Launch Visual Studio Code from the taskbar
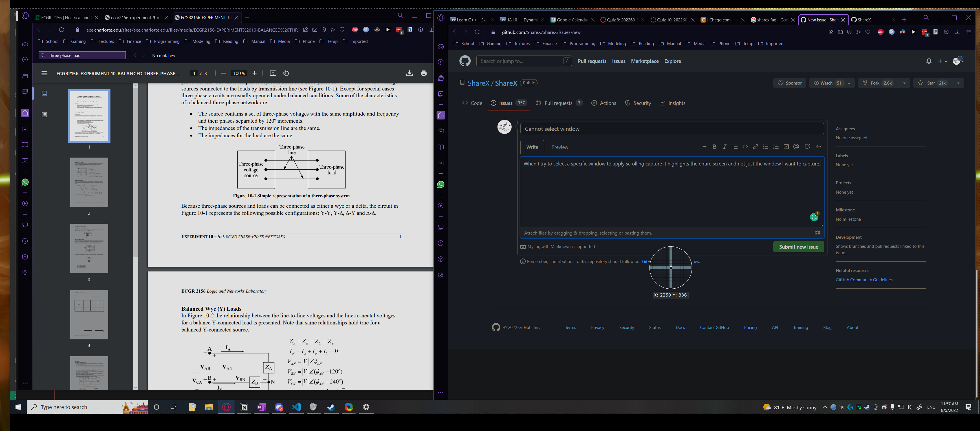Screen dimensions: 980x431 tap(296, 407)
